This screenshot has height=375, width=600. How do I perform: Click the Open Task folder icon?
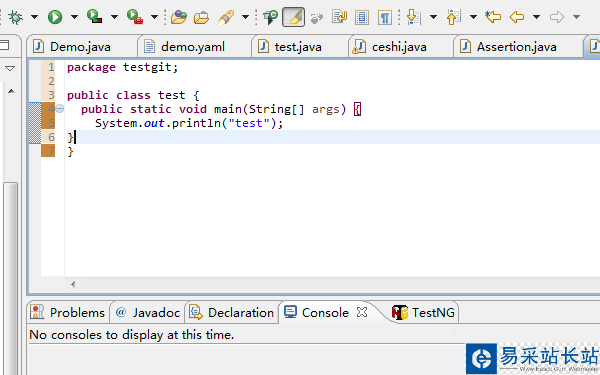201,18
